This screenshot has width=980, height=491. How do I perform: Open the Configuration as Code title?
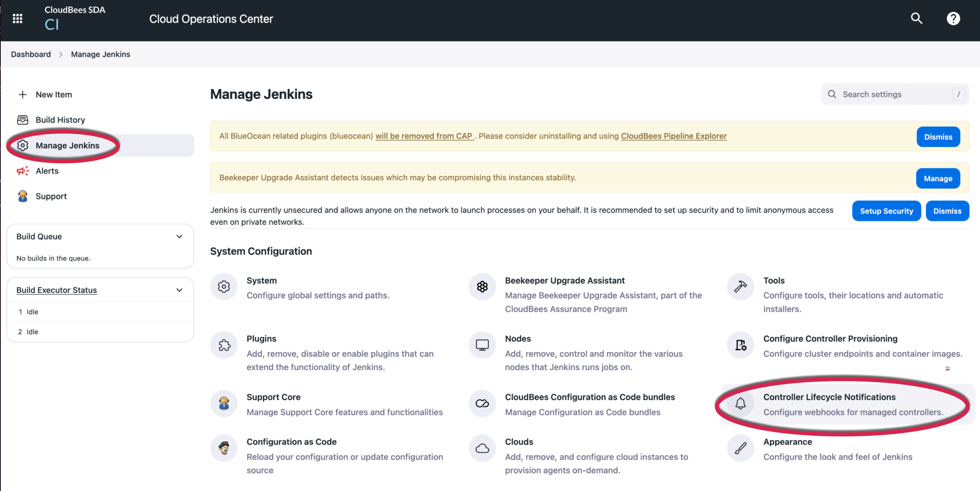pos(291,442)
